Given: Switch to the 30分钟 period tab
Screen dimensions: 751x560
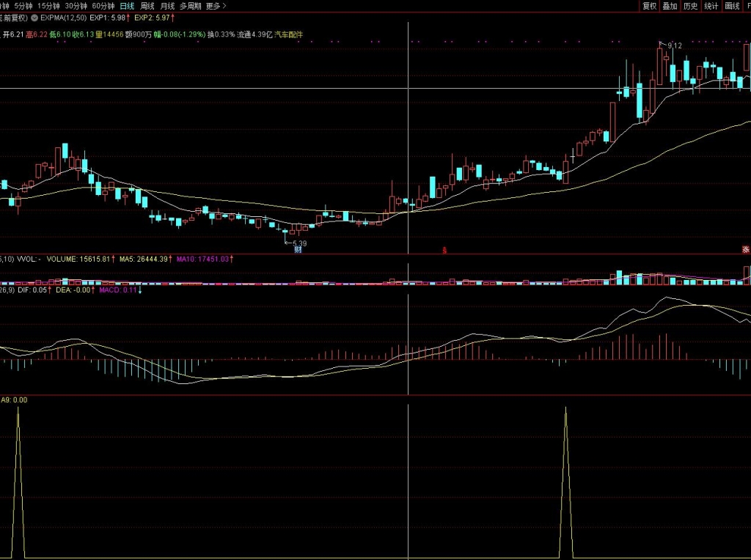Looking at the screenshot, I should (76, 6).
